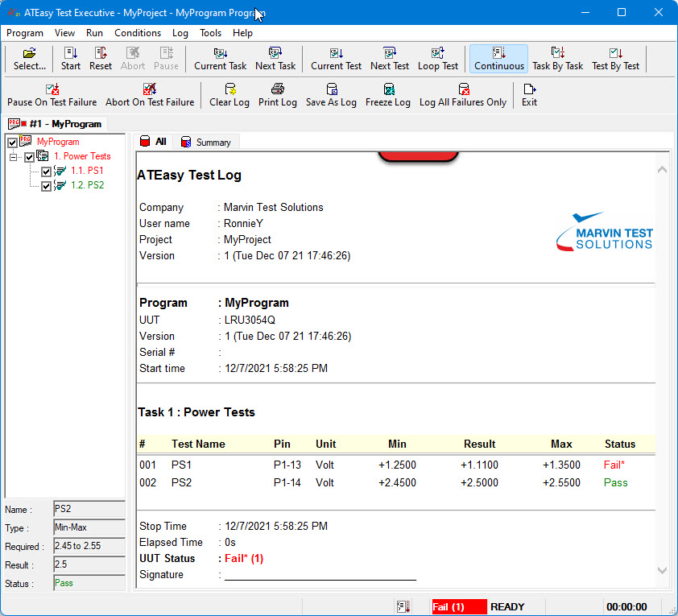Toggle the 1.1. PS1 test checkbox
Screen dimensions: 678x616
click(46, 172)
